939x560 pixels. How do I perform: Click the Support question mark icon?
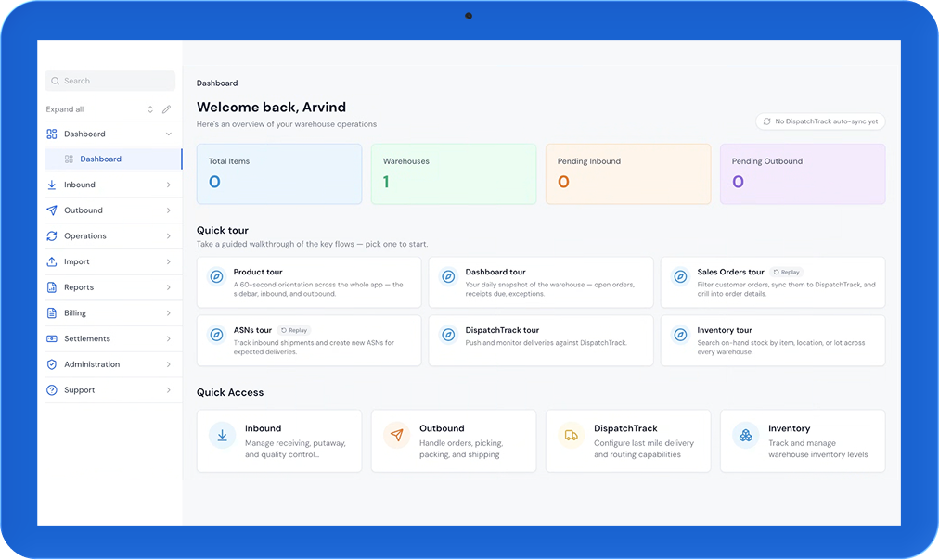(x=52, y=390)
